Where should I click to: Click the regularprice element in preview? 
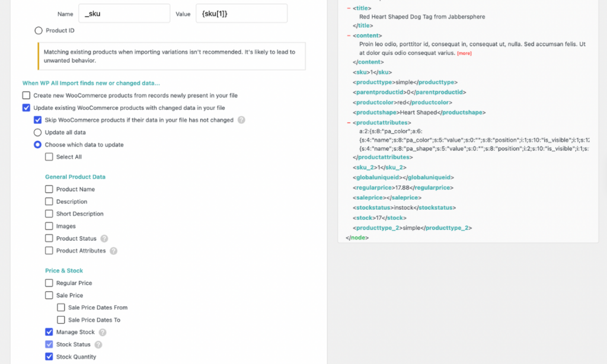403,188
